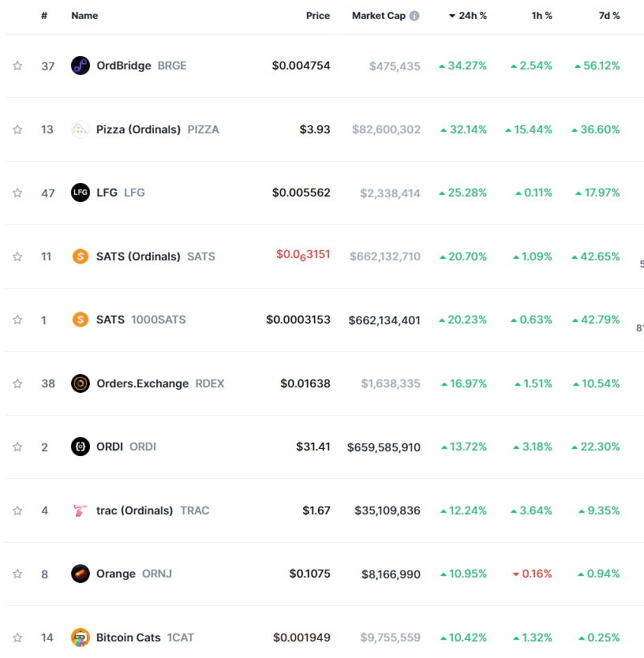Sort by the # rank column header
The width and height of the screenshot is (644, 658).
pyautogui.click(x=44, y=16)
